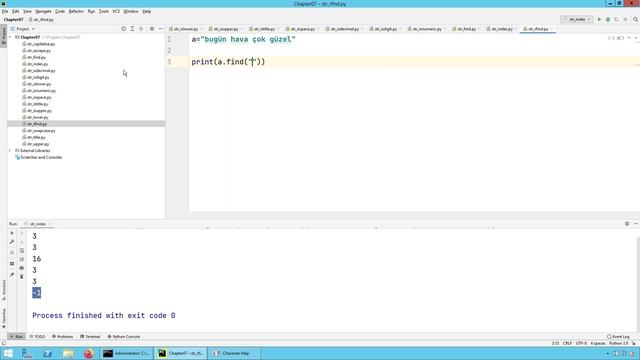Select str_upper.py in project tree
This screenshot has height=360, width=640.
(38, 144)
